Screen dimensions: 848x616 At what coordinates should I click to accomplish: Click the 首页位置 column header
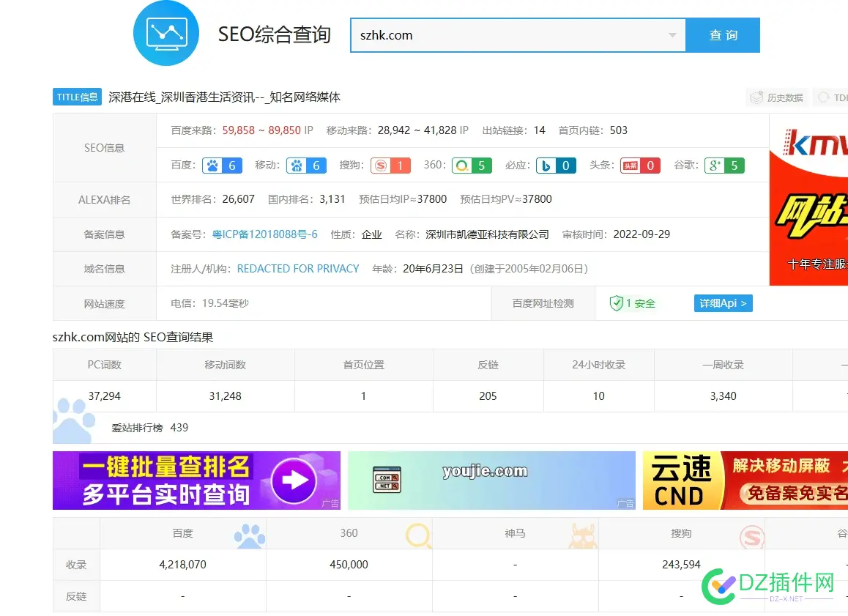(363, 365)
